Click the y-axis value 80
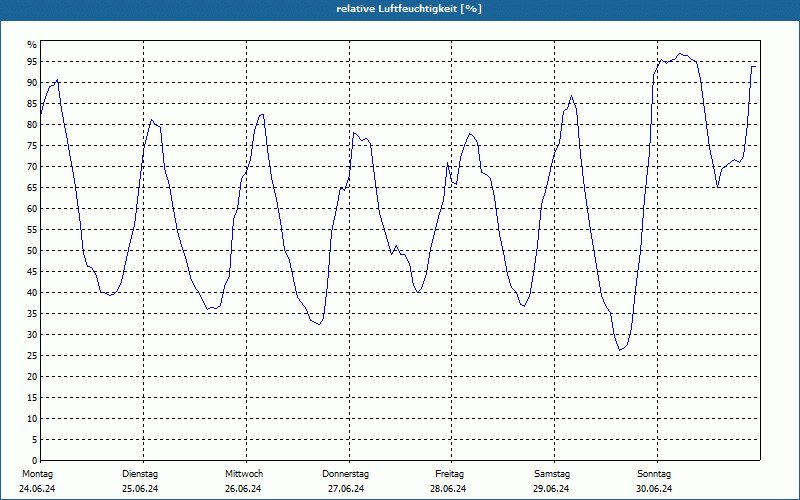 click(32, 124)
